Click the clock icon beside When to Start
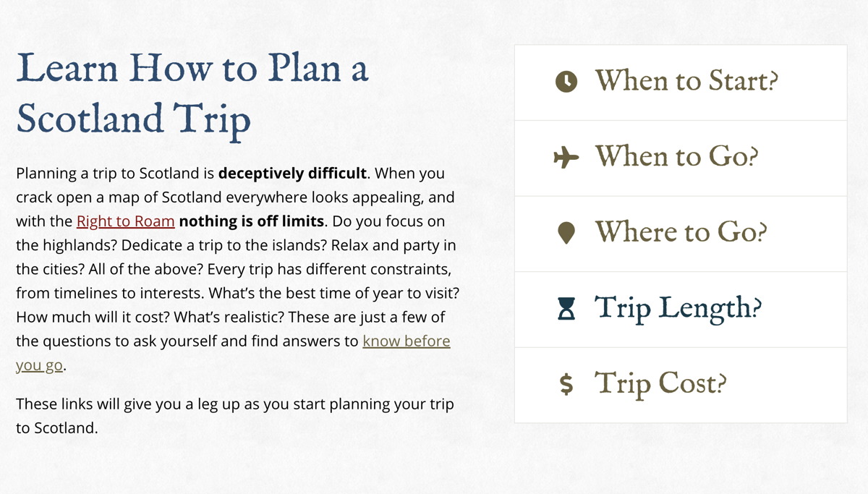The height and width of the screenshot is (494, 868). pyautogui.click(x=566, y=82)
